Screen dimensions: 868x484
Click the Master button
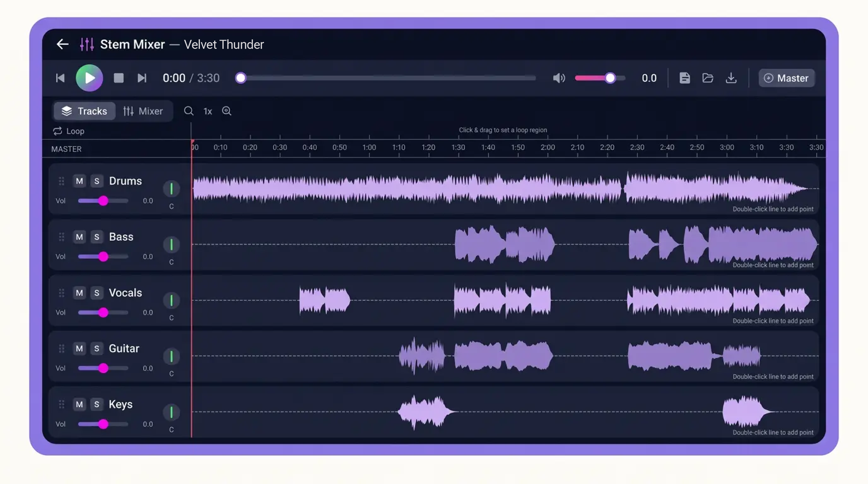click(786, 78)
